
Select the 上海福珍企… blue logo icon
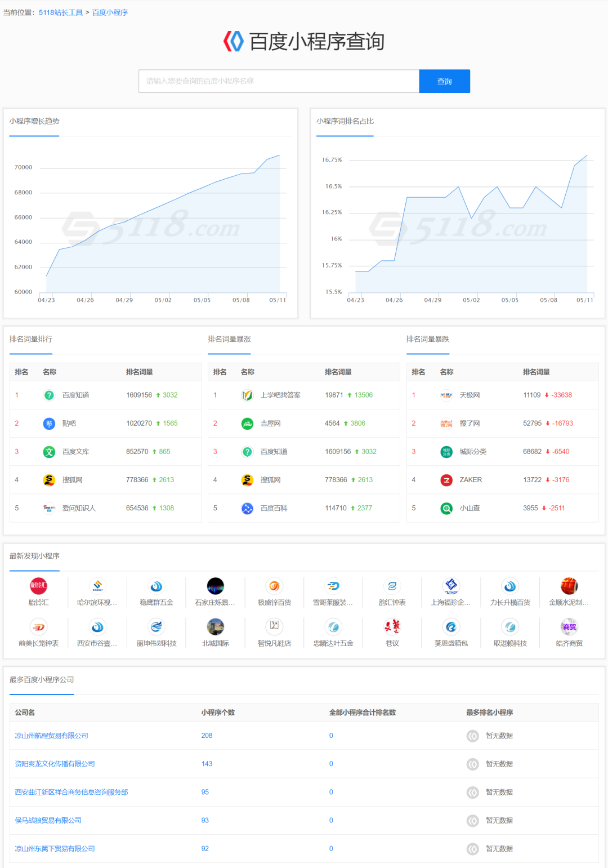[x=451, y=586]
